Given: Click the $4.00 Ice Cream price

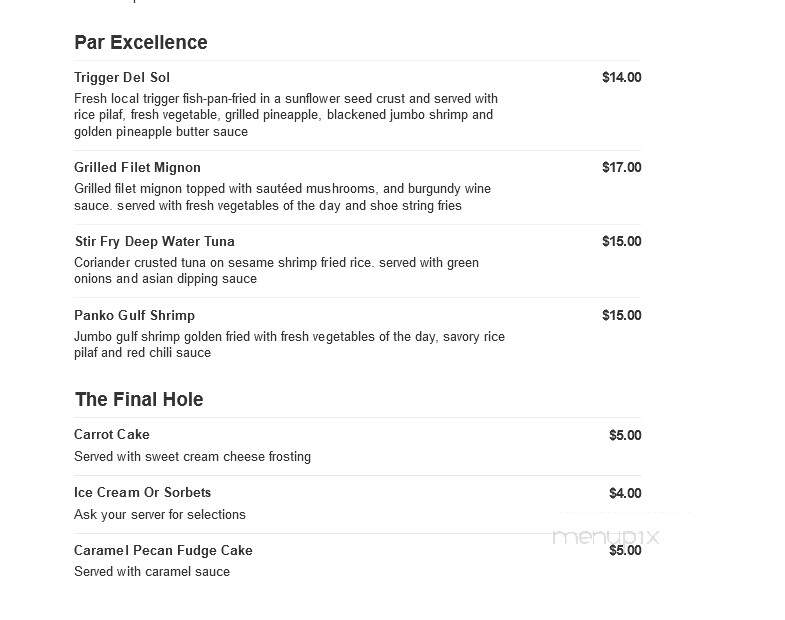Looking at the screenshot, I should coord(625,493).
